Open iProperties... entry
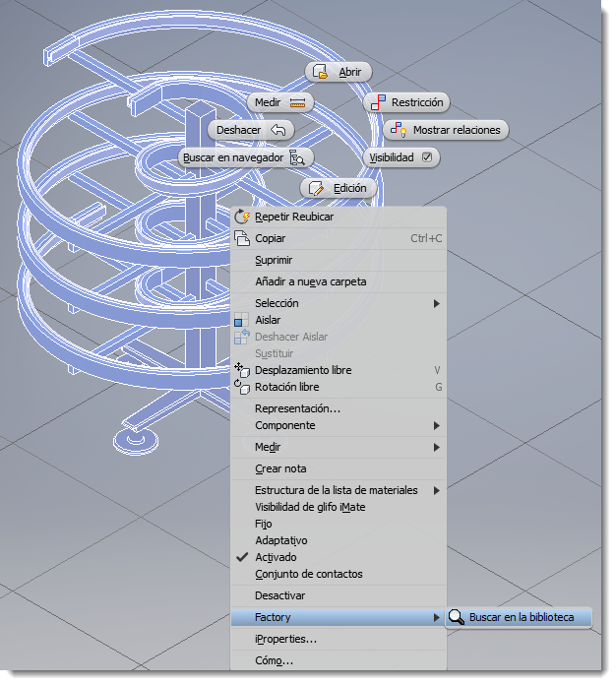This screenshot has width=616, height=685. pos(339,639)
